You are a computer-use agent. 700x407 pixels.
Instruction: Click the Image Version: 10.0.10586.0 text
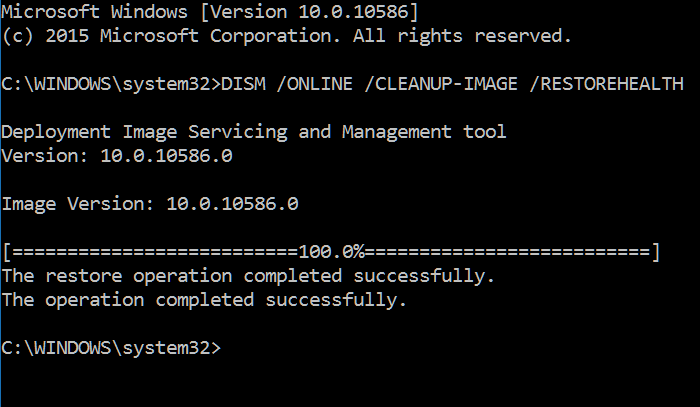click(x=150, y=204)
